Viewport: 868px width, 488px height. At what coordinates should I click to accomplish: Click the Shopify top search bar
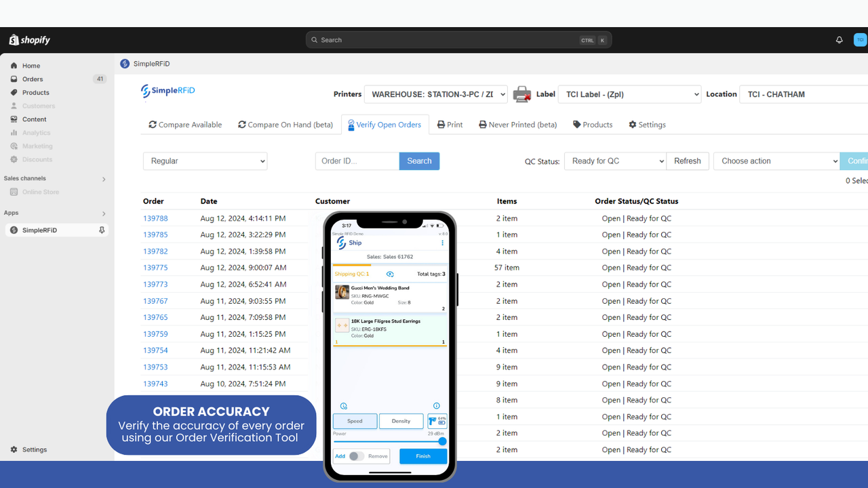click(458, 40)
